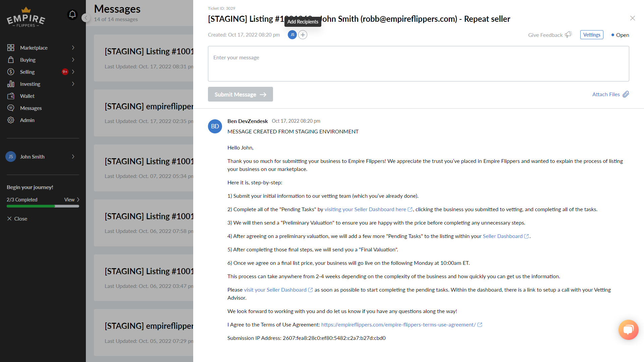Click View chevron for journey progress
The height and width of the screenshot is (362, 644).
pos(78,199)
